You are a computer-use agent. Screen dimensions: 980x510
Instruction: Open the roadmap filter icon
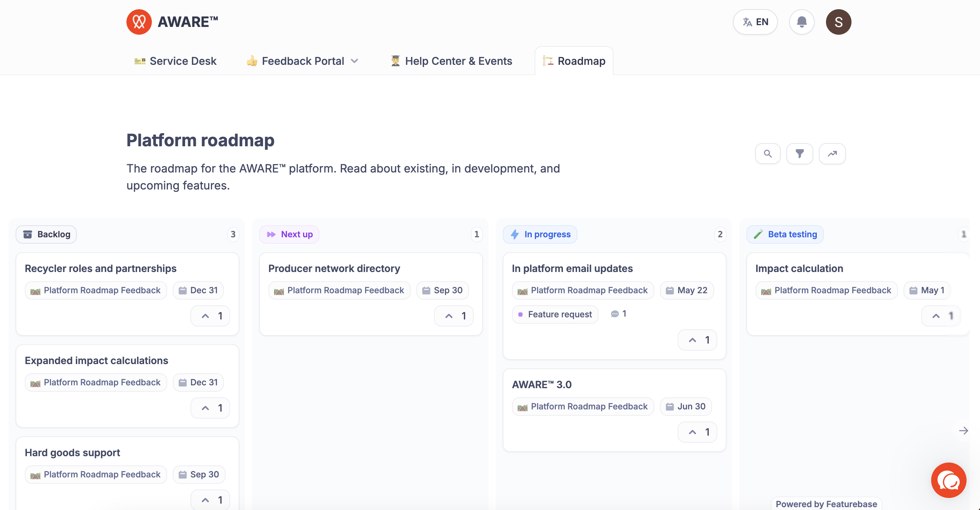click(800, 154)
